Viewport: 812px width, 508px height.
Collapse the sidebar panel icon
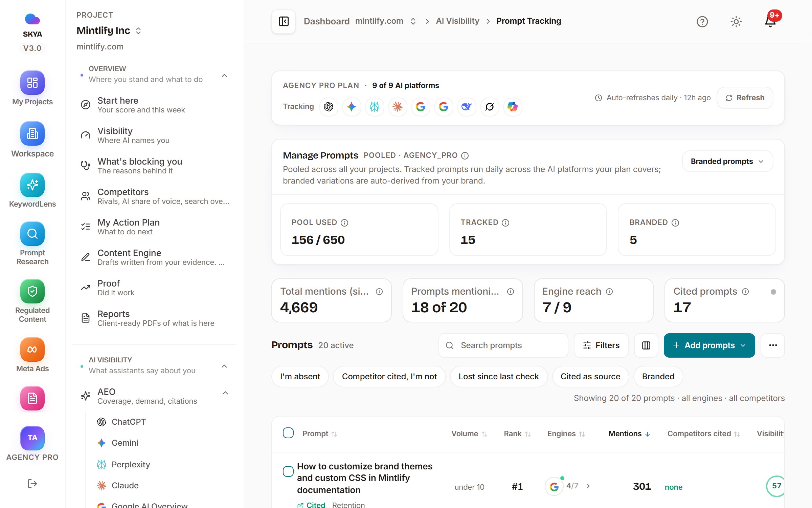tap(284, 21)
